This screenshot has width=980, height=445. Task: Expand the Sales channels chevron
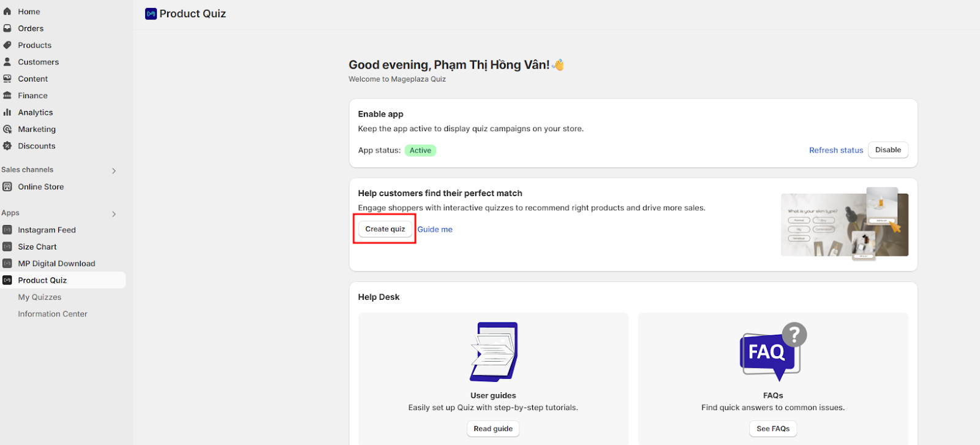point(114,171)
